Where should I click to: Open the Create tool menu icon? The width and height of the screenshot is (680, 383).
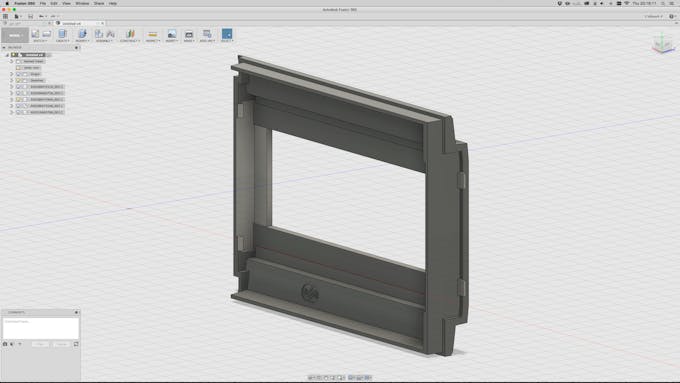coord(62,34)
